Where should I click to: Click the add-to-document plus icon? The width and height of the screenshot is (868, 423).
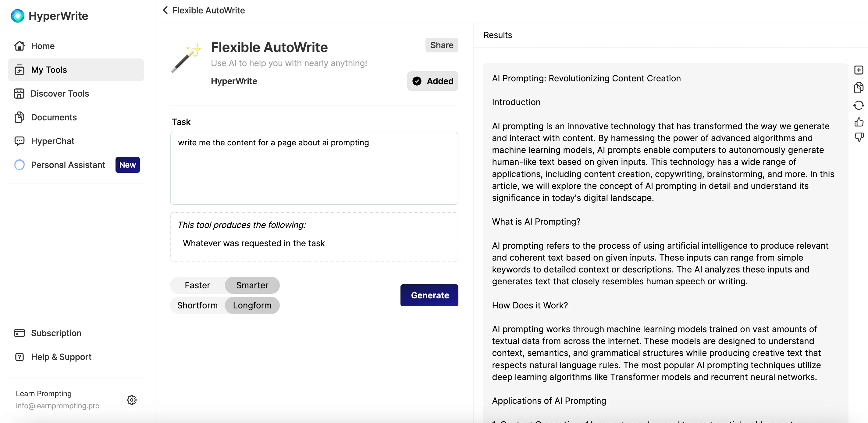click(859, 70)
